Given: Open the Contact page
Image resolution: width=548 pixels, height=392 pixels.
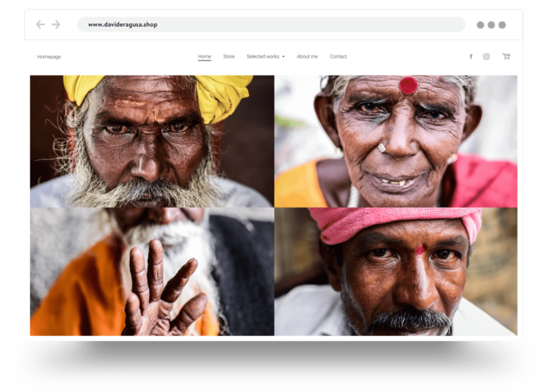Looking at the screenshot, I should click(338, 57).
